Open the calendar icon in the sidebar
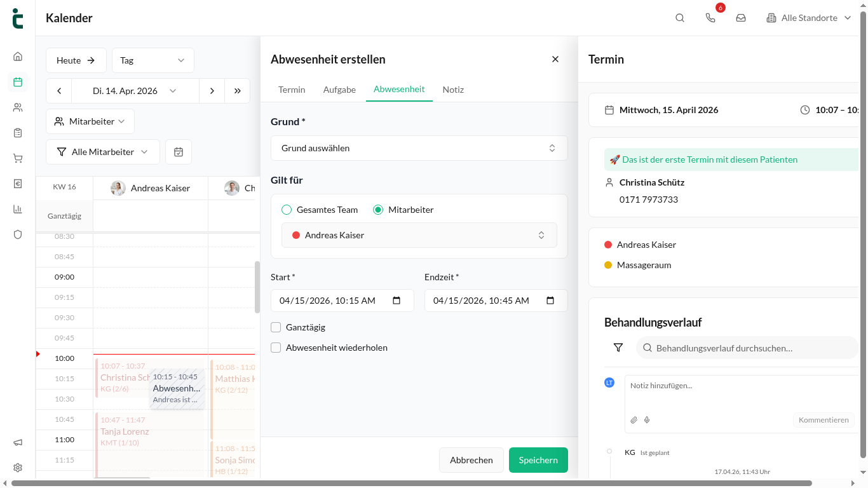This screenshot has width=868, height=488. click(18, 81)
